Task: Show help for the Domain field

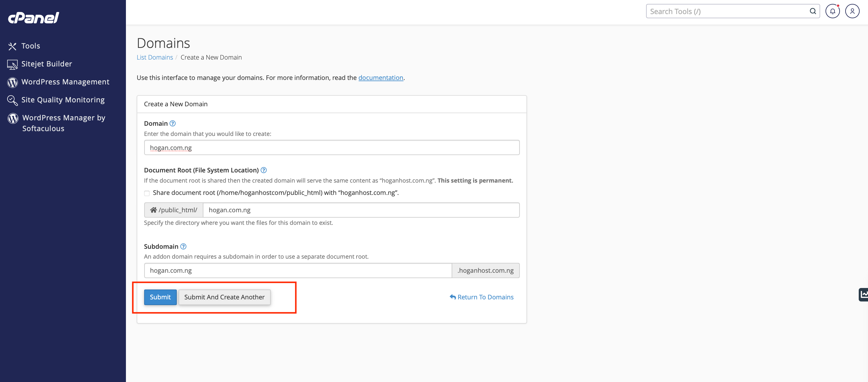Action: point(173,123)
